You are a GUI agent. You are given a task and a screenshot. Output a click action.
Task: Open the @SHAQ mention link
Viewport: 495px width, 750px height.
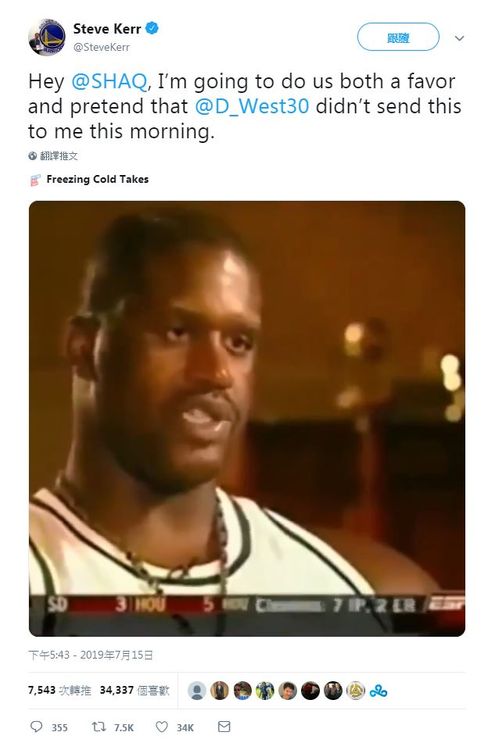coord(109,81)
